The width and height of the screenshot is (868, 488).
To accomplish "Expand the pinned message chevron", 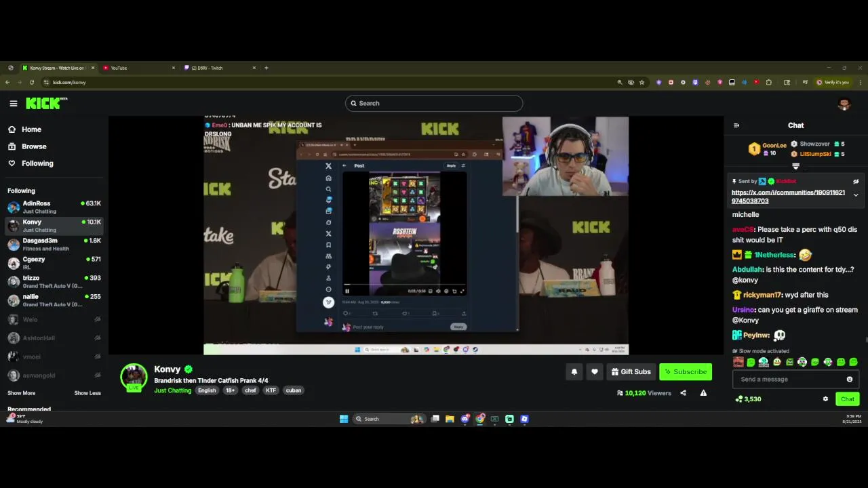I will coord(856,195).
